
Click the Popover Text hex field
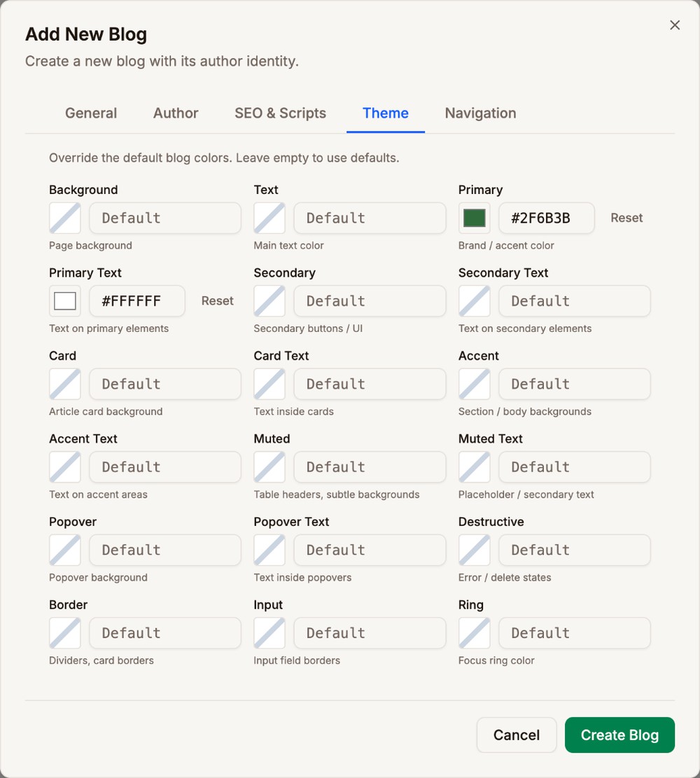tap(370, 550)
